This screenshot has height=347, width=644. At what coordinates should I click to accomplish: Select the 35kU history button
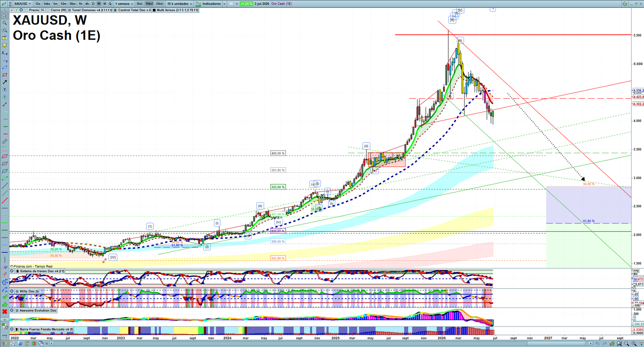tap(159, 4)
